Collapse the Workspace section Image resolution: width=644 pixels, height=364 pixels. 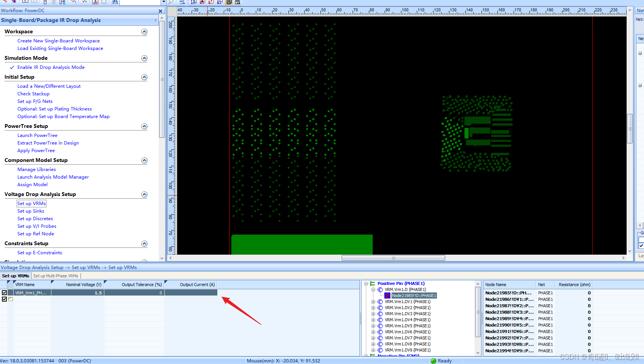click(x=144, y=32)
